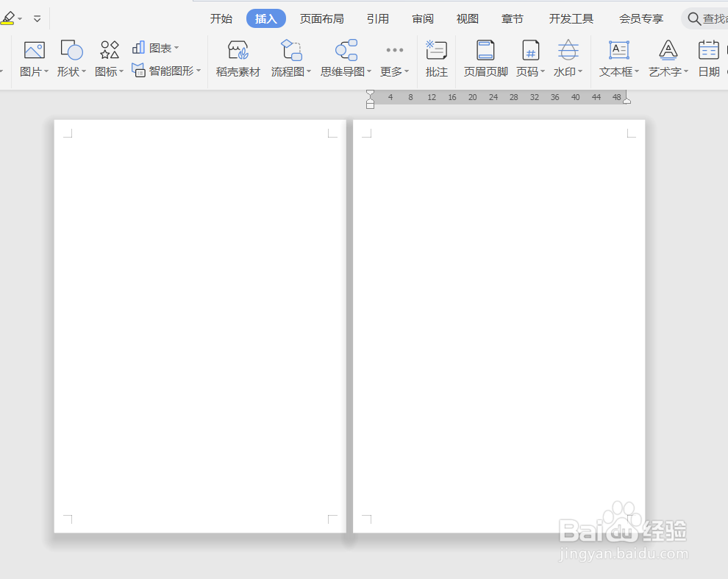This screenshot has width=728, height=579.
Task: Expand the Smart Graphics (智能图形) dropdown arrow
Action: tap(199, 71)
